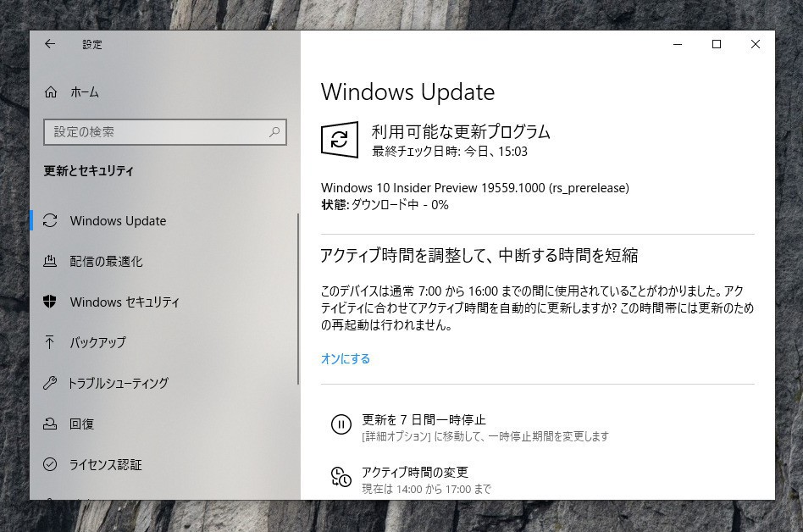Click the sync arrows icon by Windows Update
The width and height of the screenshot is (803, 532).
(x=50, y=221)
